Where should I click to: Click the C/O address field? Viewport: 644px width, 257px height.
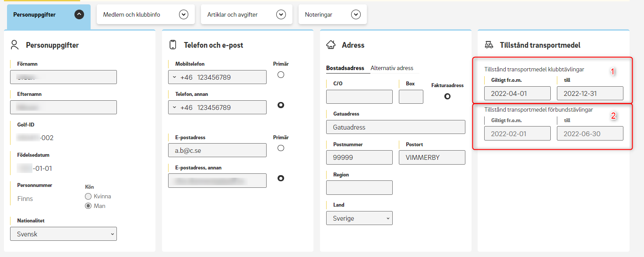pos(359,97)
